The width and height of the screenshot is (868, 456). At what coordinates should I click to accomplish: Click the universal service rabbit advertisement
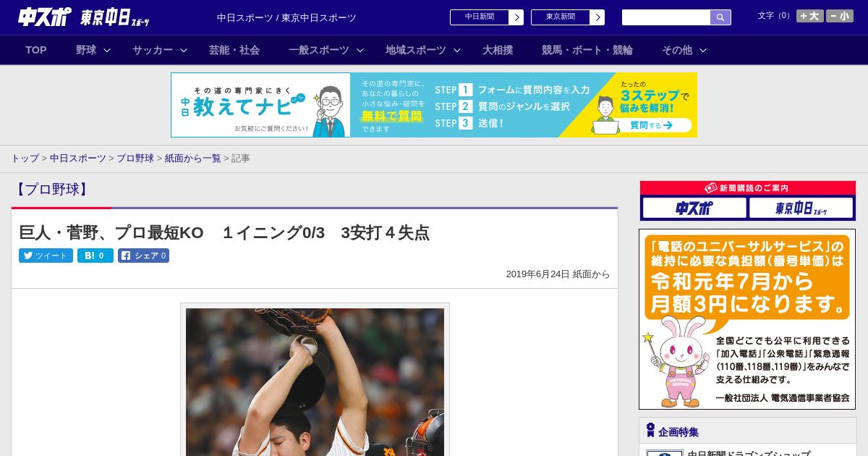pyautogui.click(x=747, y=319)
